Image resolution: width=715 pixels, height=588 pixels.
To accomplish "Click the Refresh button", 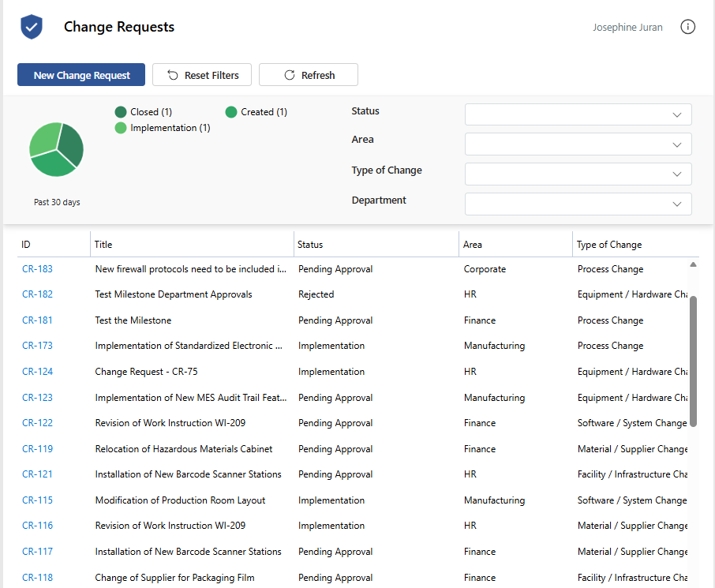I will (x=309, y=75).
